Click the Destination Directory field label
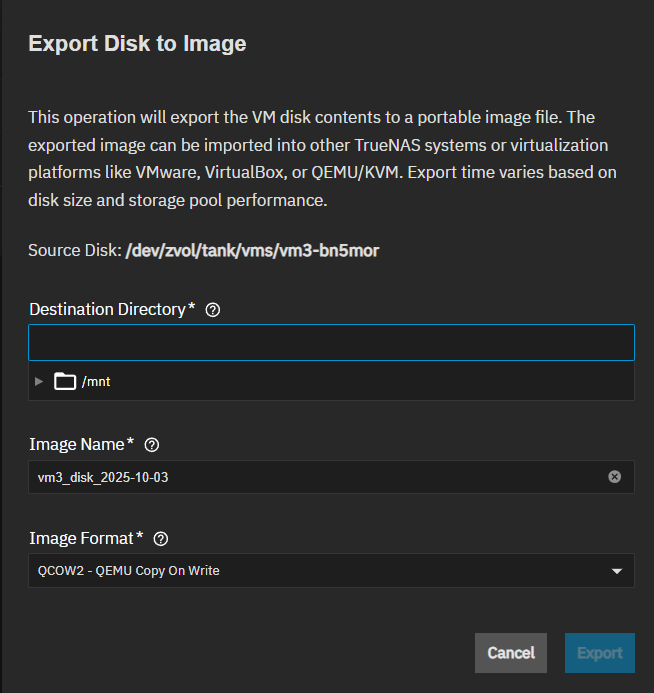This screenshot has width=654, height=693. (108, 310)
